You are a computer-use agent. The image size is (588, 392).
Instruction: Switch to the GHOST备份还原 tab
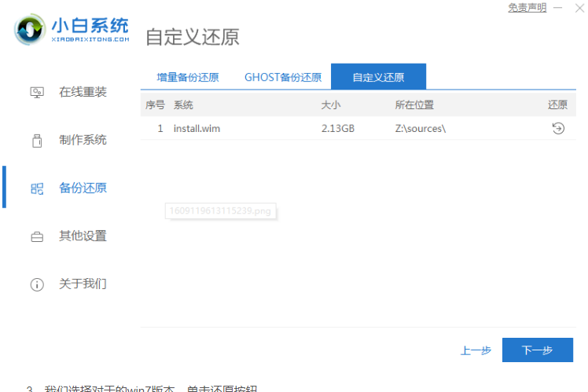click(x=283, y=77)
